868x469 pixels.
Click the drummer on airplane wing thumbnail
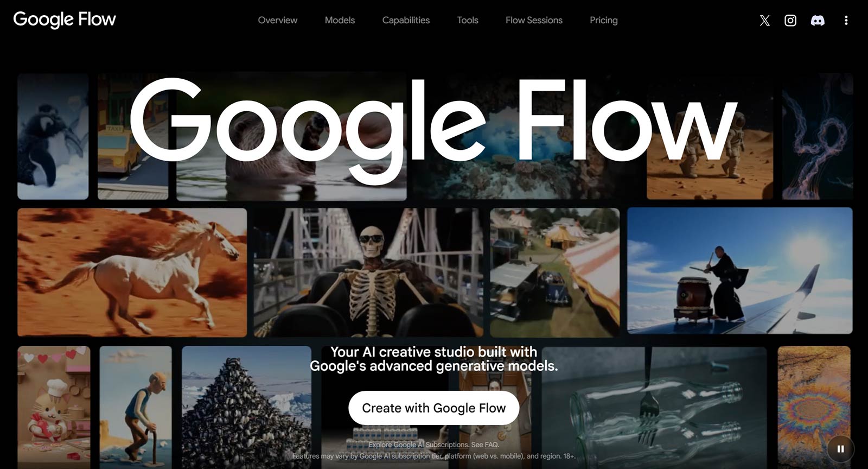pos(740,270)
